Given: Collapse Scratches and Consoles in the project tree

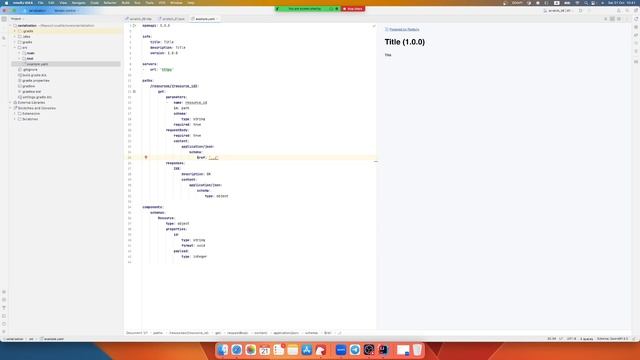Looking at the screenshot, I should 11,108.
